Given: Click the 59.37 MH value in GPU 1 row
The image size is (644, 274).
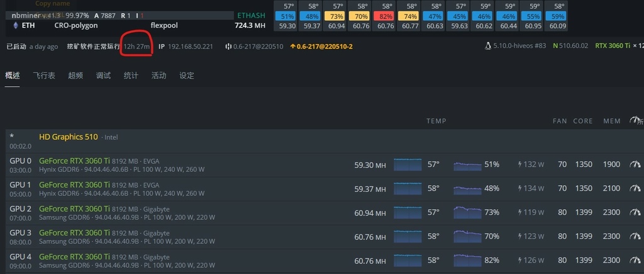Looking at the screenshot, I should (x=370, y=188).
